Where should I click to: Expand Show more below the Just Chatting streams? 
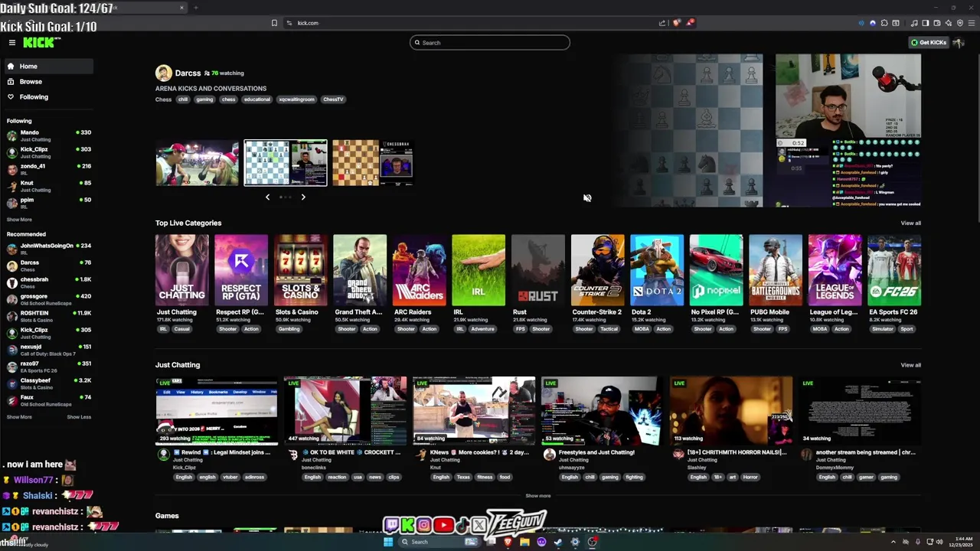[x=537, y=496]
